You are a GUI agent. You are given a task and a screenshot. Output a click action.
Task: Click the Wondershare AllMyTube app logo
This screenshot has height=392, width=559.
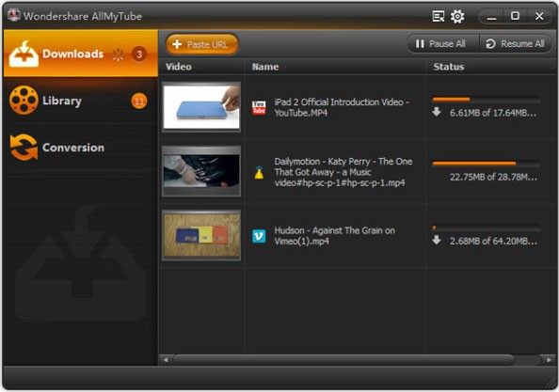14,15
